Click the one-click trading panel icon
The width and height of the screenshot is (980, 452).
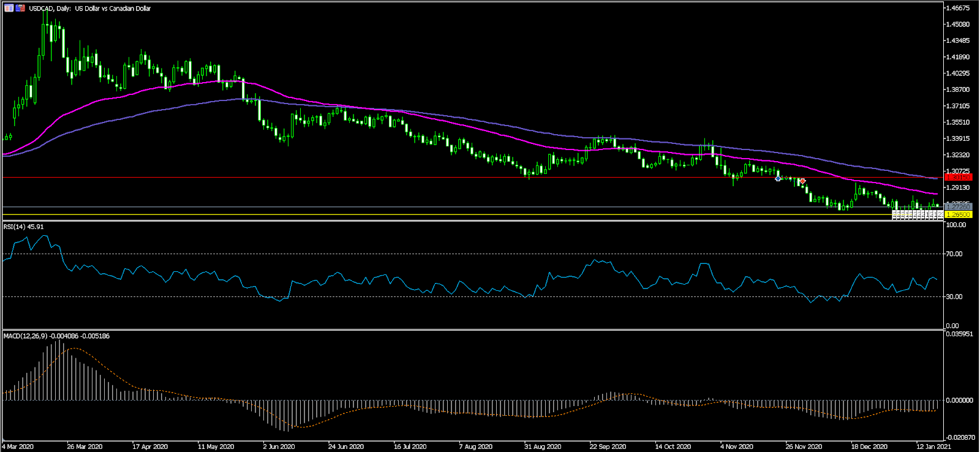pyautogui.click(x=9, y=9)
